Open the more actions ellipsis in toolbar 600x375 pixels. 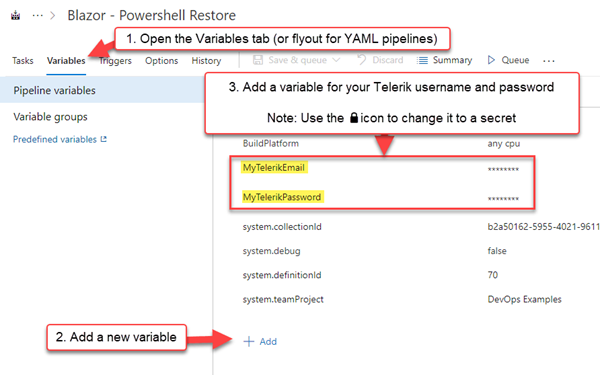[x=549, y=61]
